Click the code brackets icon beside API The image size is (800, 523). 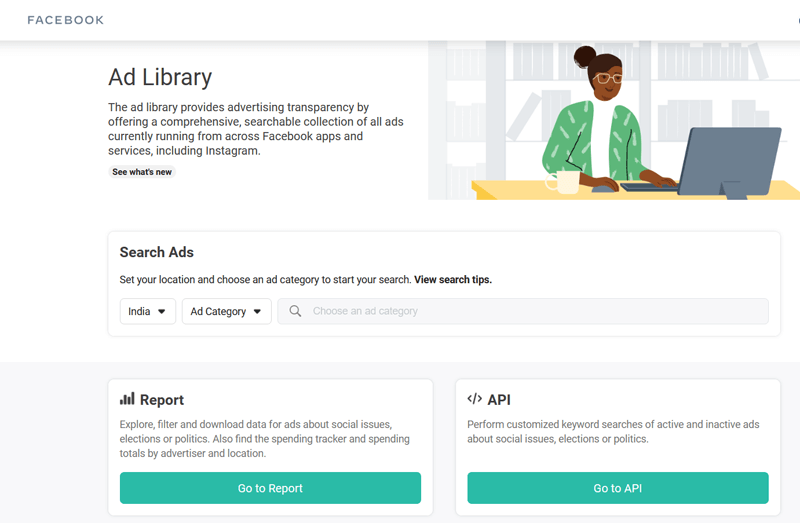tap(474, 399)
